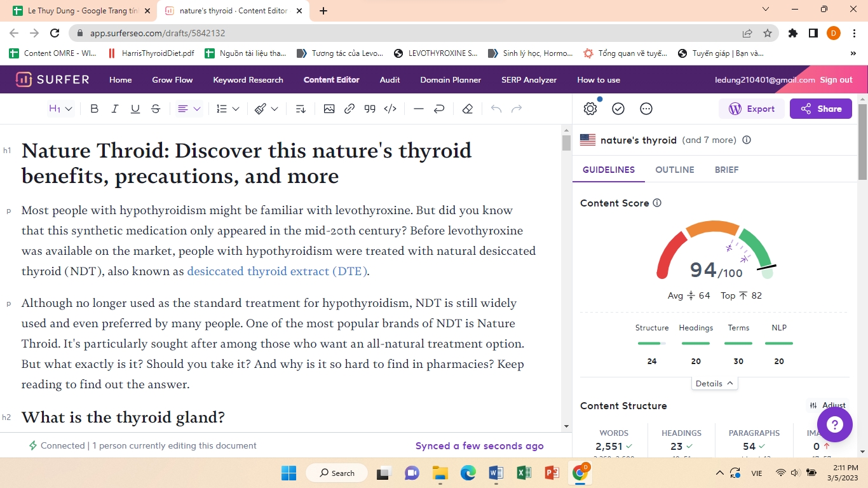This screenshot has height=488, width=868.
Task: Insert a hyperlink with the link icon
Action: tap(349, 109)
